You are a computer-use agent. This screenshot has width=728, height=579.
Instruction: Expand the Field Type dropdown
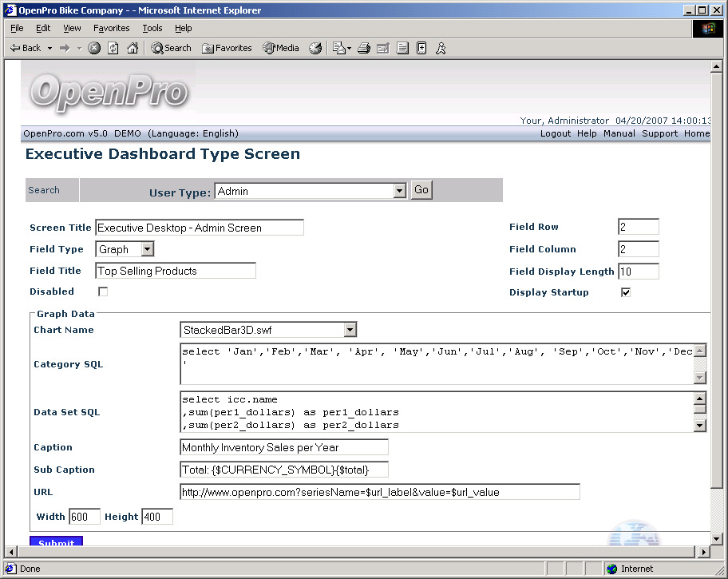[x=148, y=249]
